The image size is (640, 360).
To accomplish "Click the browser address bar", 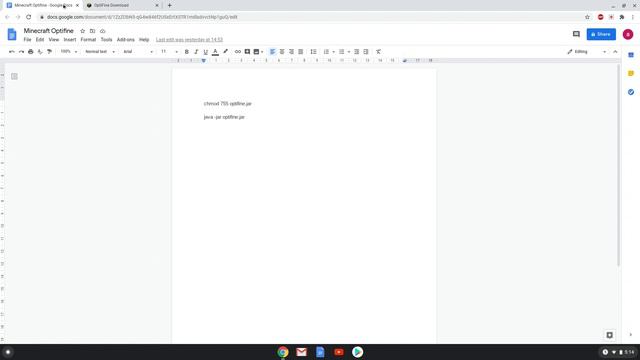I will [310, 17].
